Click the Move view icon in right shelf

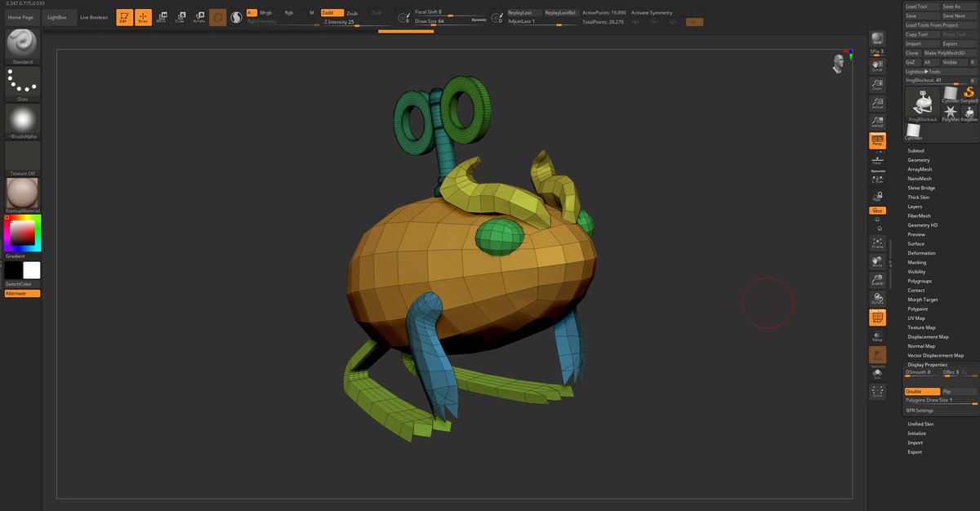pyautogui.click(x=877, y=261)
